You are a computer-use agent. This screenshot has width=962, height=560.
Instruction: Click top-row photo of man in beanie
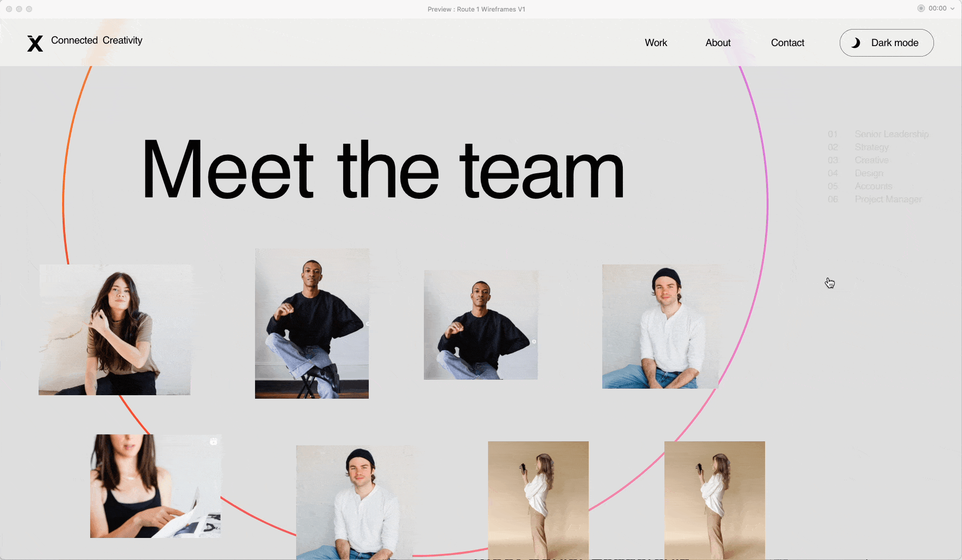point(660,327)
